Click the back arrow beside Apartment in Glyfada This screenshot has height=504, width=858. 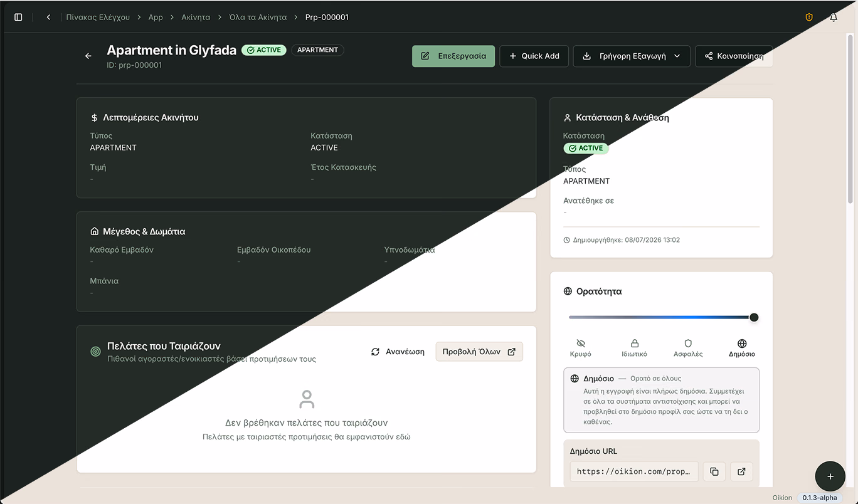pos(88,56)
